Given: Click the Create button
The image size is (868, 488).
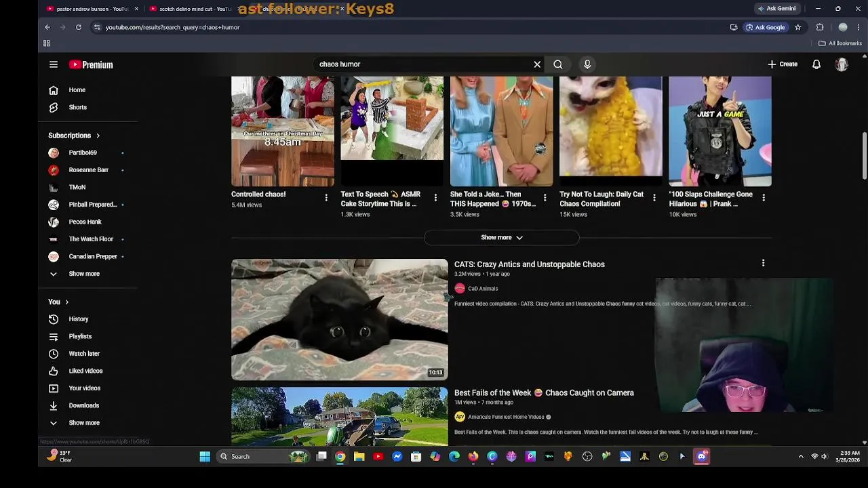Looking at the screenshot, I should [x=783, y=64].
